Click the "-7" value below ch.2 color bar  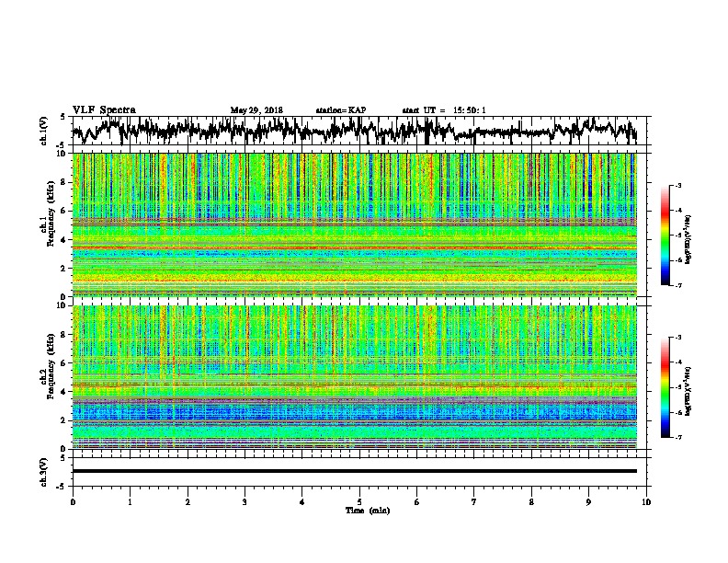(677, 437)
